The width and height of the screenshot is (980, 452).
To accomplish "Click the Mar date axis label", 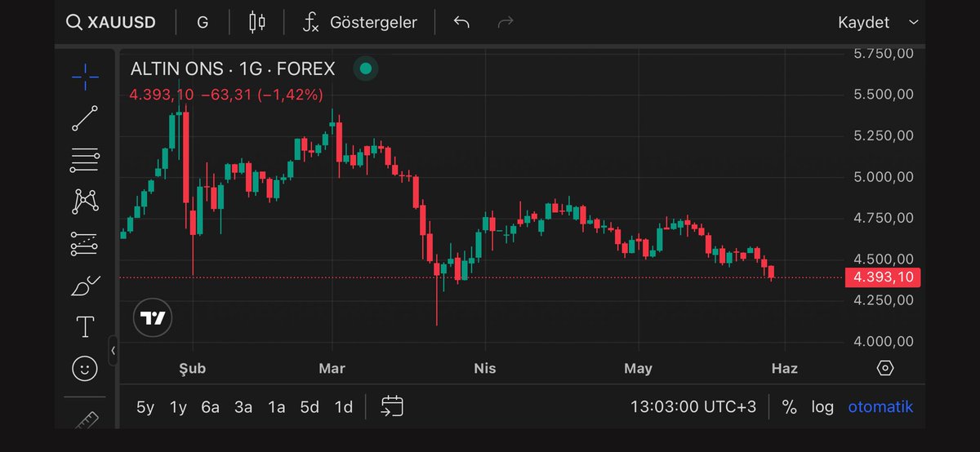I will (332, 368).
